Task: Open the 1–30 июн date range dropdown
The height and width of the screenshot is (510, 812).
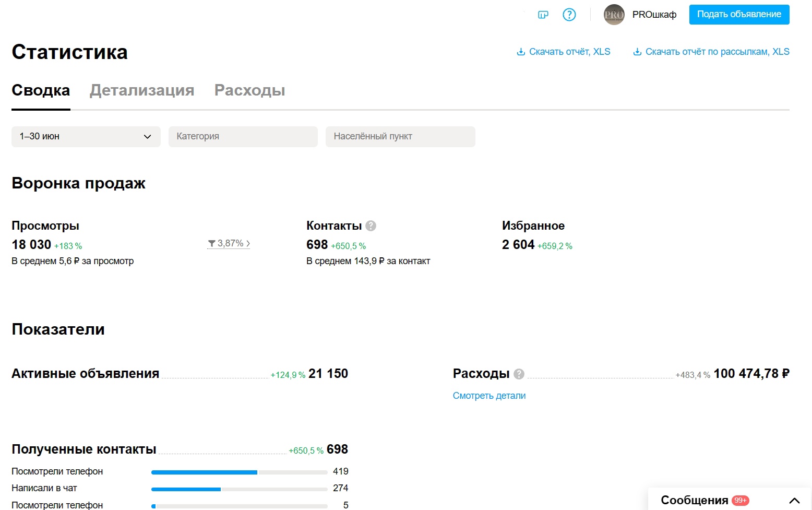Action: tap(86, 136)
